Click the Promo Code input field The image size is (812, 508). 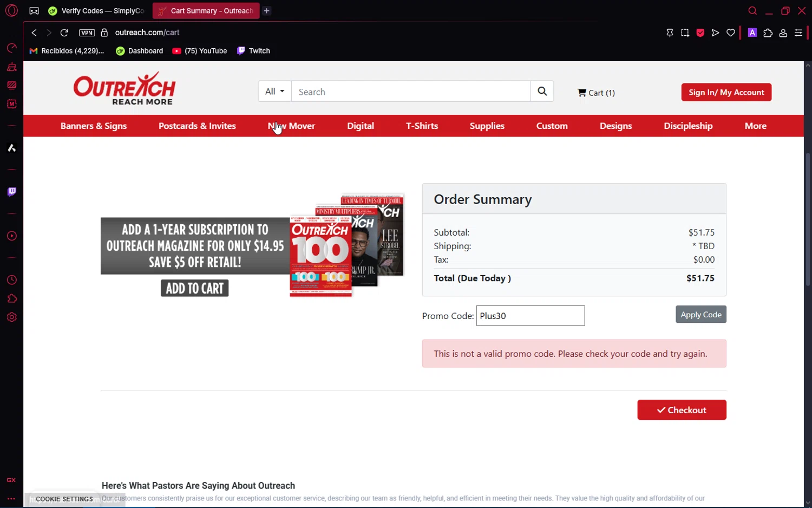530,316
